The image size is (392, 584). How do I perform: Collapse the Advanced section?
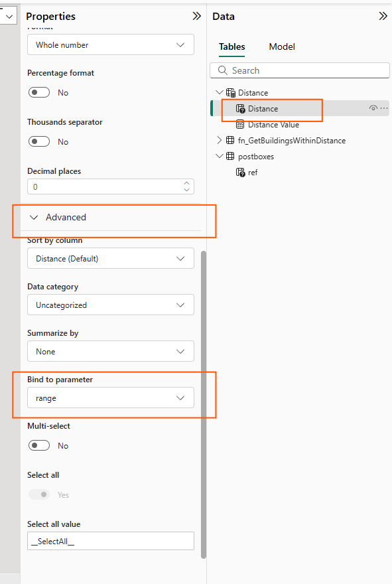pyautogui.click(x=34, y=217)
